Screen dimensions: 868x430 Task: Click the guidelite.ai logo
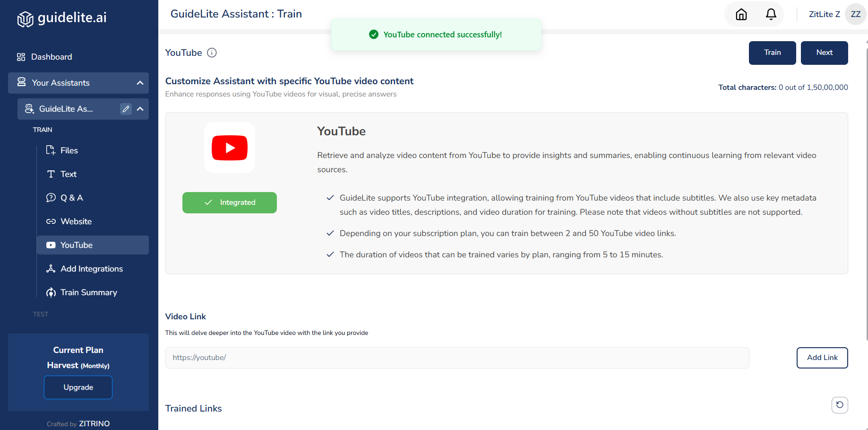click(62, 18)
